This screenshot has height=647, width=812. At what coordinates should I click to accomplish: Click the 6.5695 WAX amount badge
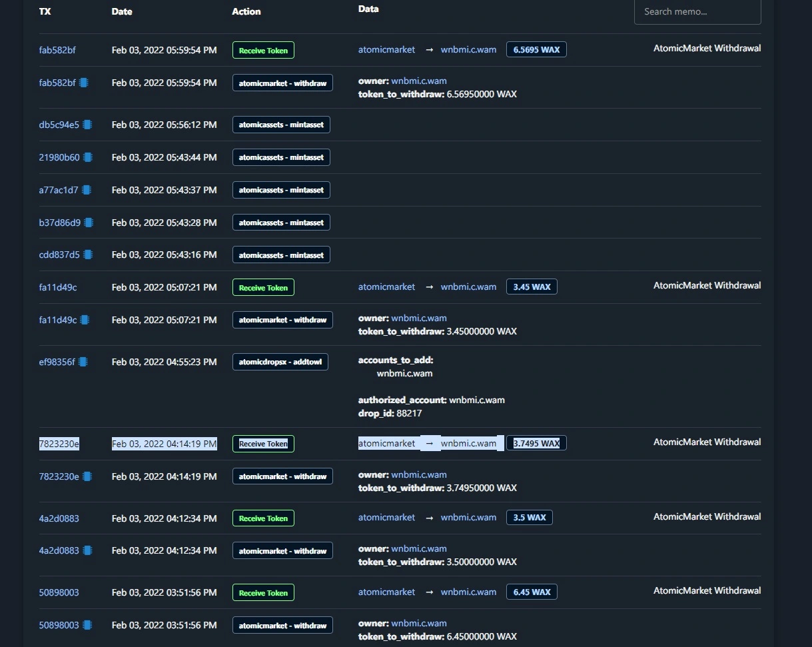pyautogui.click(x=536, y=49)
